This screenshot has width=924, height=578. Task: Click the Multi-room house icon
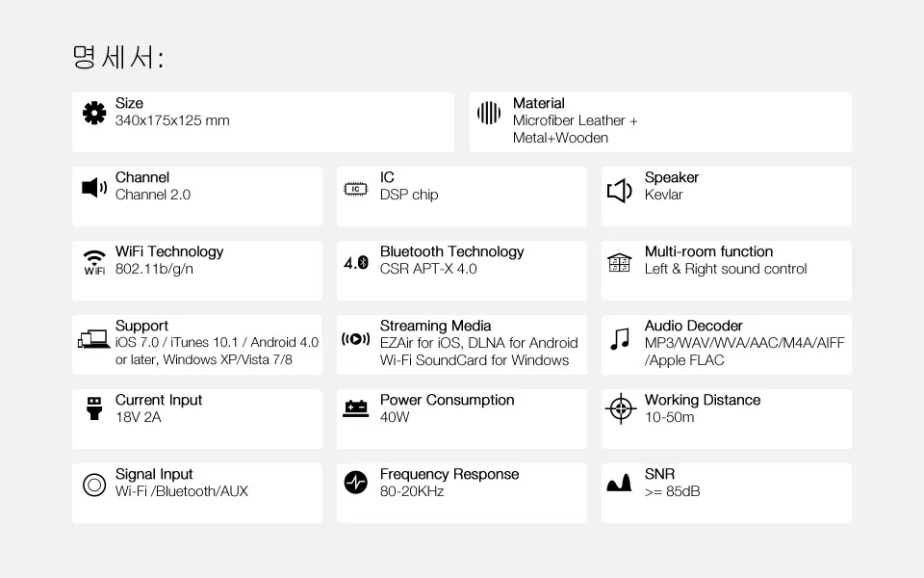point(619,262)
